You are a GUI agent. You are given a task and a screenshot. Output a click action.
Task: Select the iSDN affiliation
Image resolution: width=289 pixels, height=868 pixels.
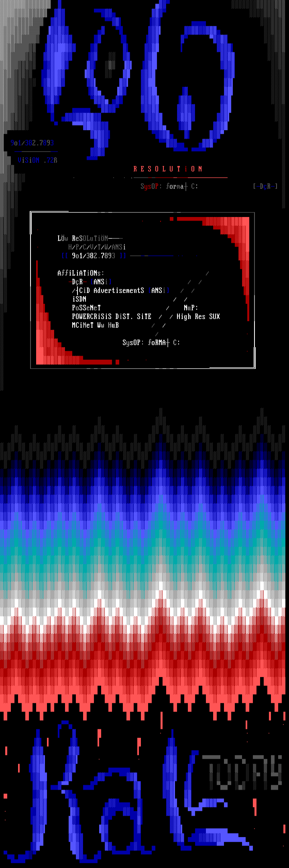coord(79,299)
